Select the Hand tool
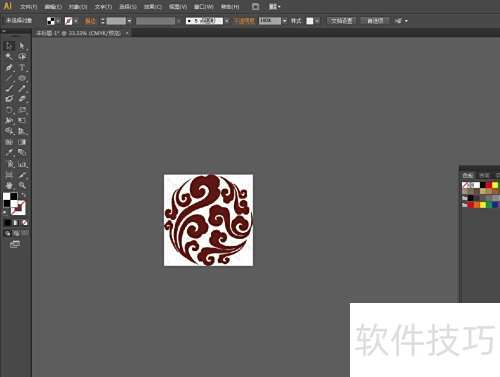The height and width of the screenshot is (377, 500). (9, 185)
